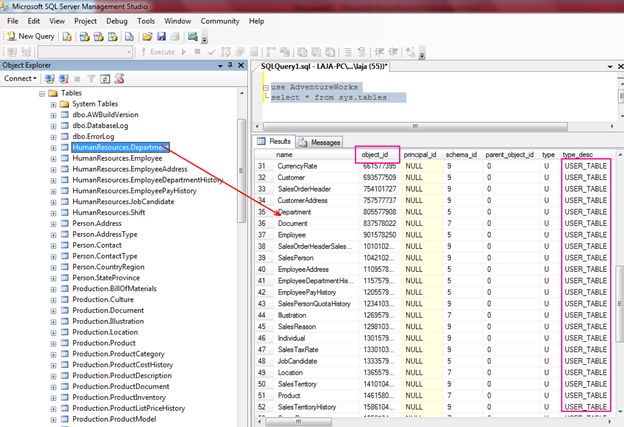Click the New Query toolbar button
This screenshot has height=427, width=624.
tap(30, 36)
